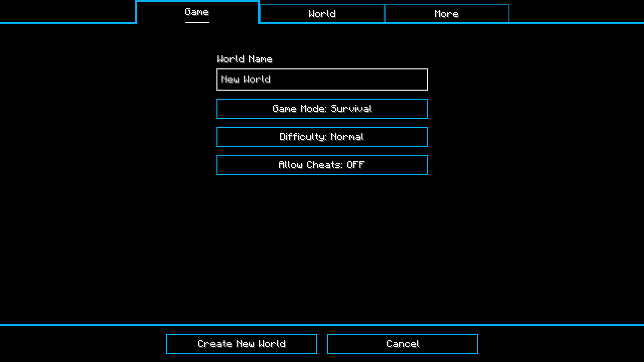Click the World Name text field
644x362 pixels.
[322, 80]
